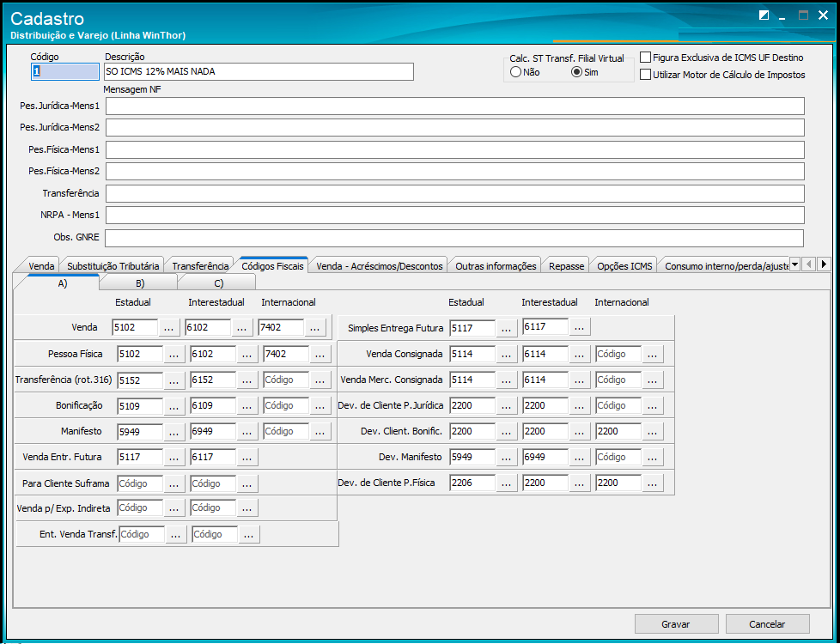
Task: Open lookup for Venda p/ Exp. Indireta Interestadual
Action: point(247,507)
